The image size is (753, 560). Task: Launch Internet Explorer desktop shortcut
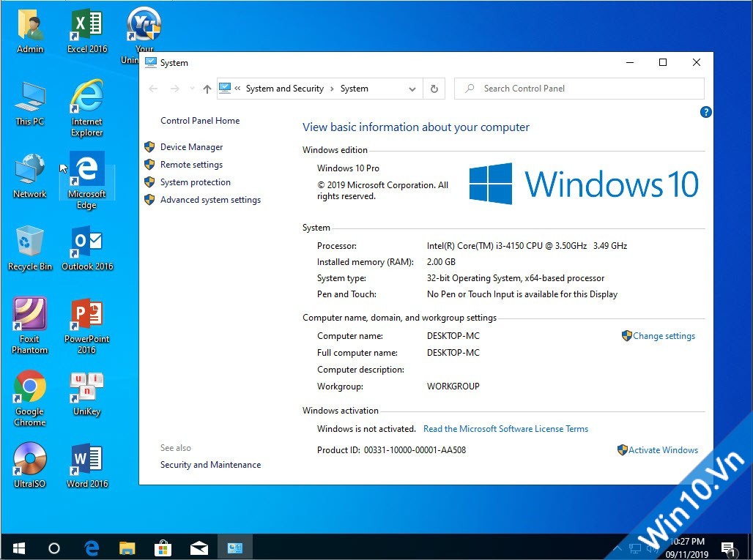(87, 108)
